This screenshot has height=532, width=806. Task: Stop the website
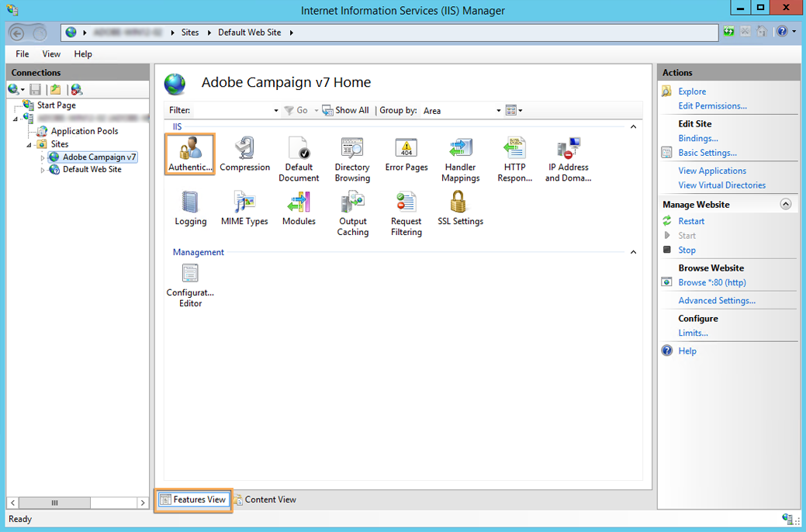point(687,250)
